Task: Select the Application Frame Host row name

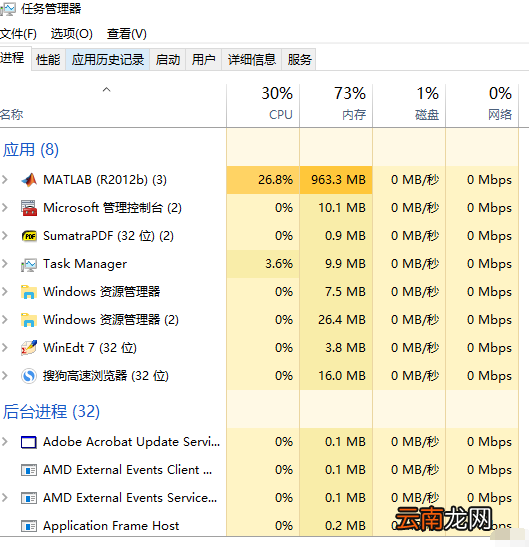Action: coord(111,526)
